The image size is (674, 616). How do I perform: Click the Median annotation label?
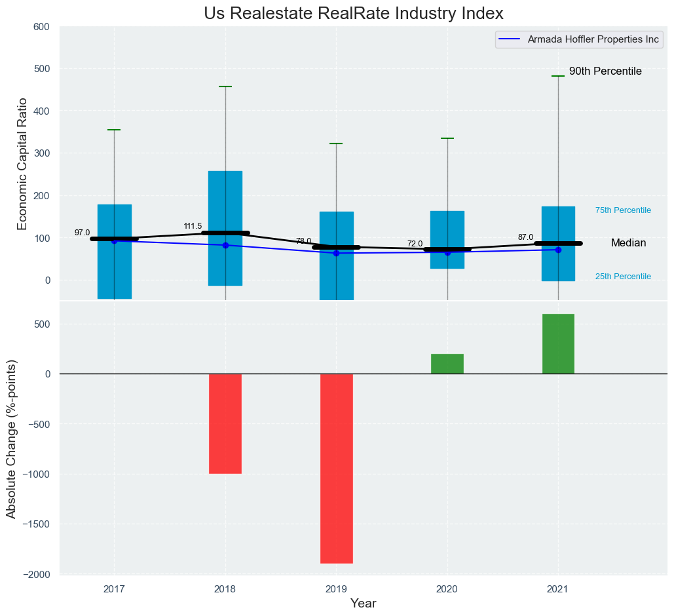[x=628, y=243]
